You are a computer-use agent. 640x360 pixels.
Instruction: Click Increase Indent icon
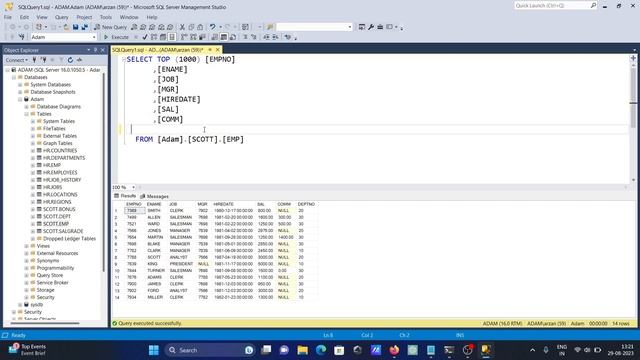[x=276, y=37]
